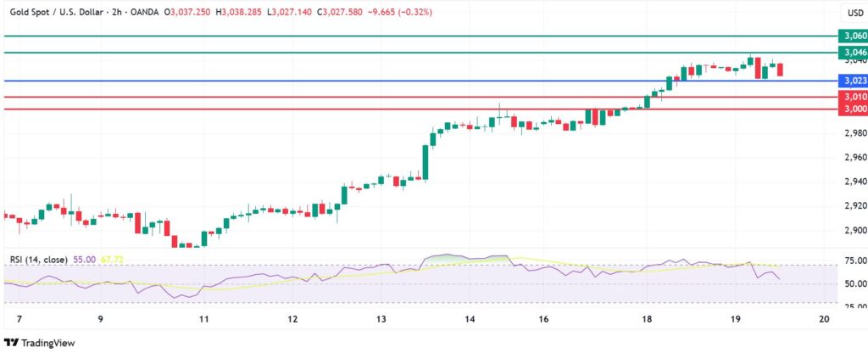
Task: Click date 18 on the time axis
Action: pos(647,319)
